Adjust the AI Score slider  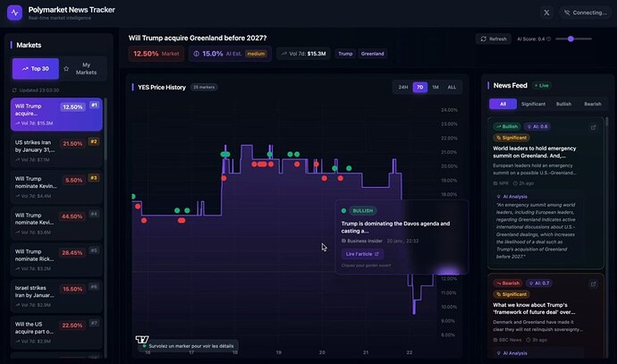tap(572, 38)
